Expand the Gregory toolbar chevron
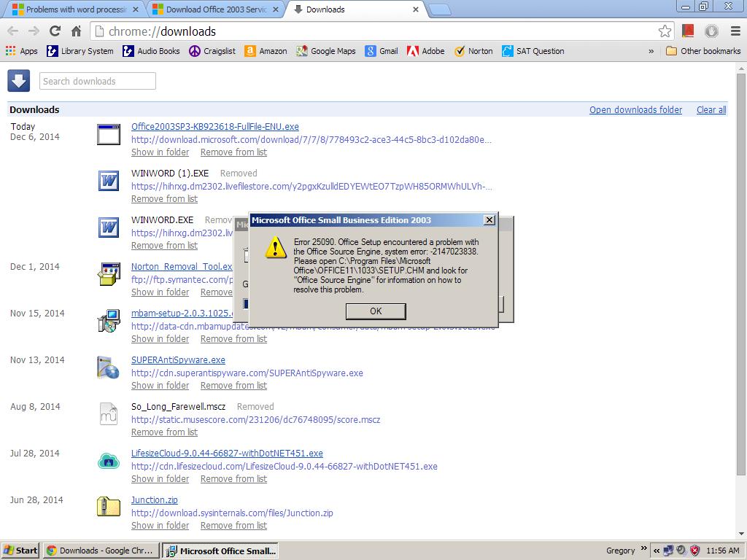Image resolution: width=747 pixels, height=560 pixels. [644, 548]
